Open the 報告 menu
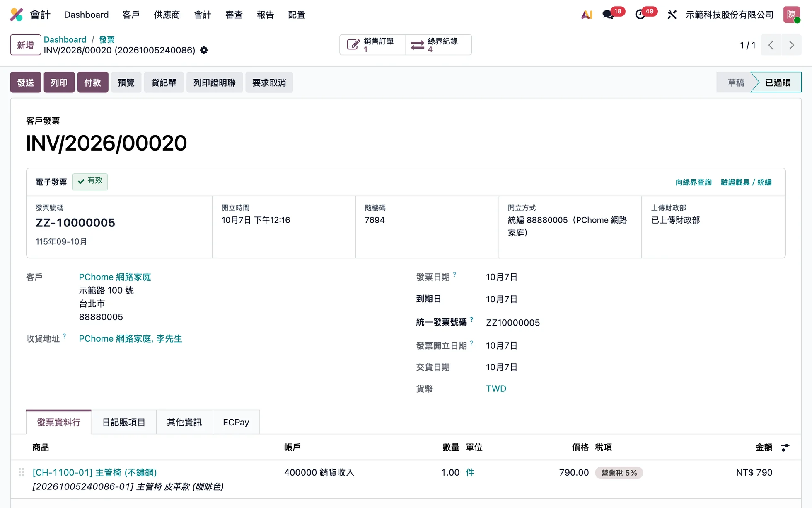This screenshot has width=812, height=508. [265, 15]
